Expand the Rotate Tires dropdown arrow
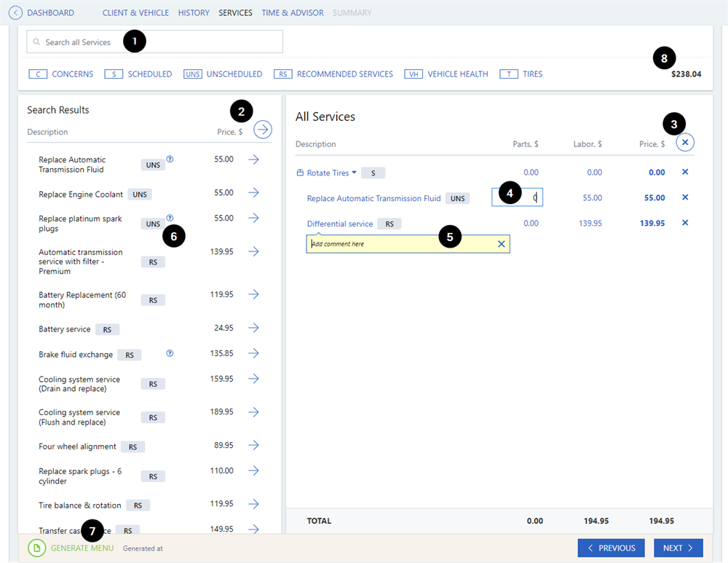 (x=355, y=173)
